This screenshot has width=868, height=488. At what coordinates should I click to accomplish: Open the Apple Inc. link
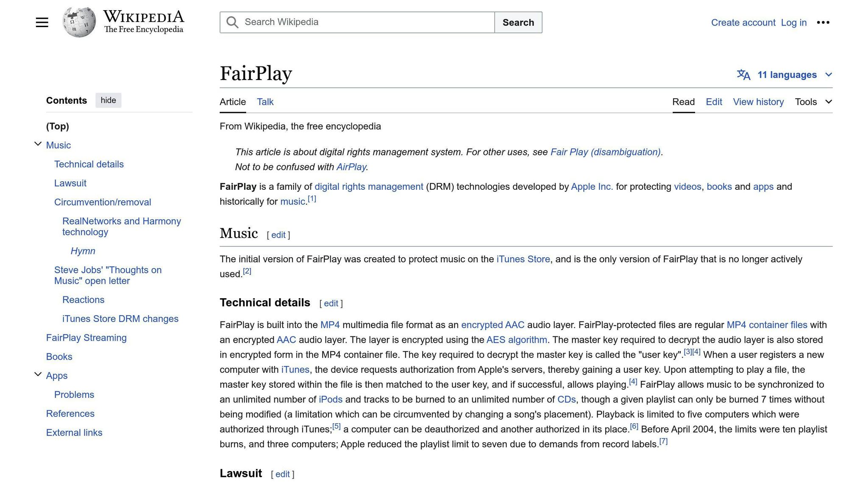(592, 187)
